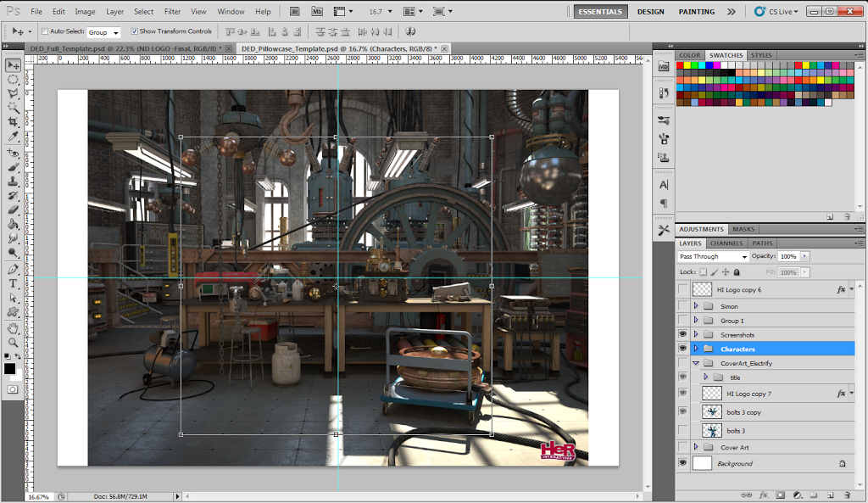Launch Adobe Bridge from the application bar

point(295,11)
